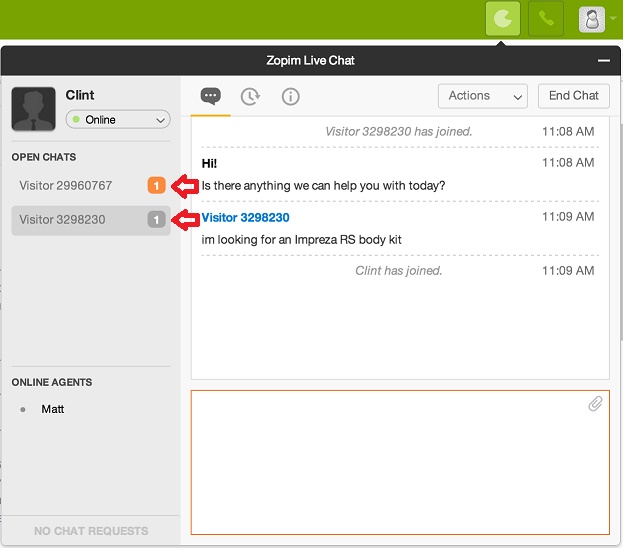The height and width of the screenshot is (548, 623).
Task: Click Clint's profile avatar
Action: (33, 109)
